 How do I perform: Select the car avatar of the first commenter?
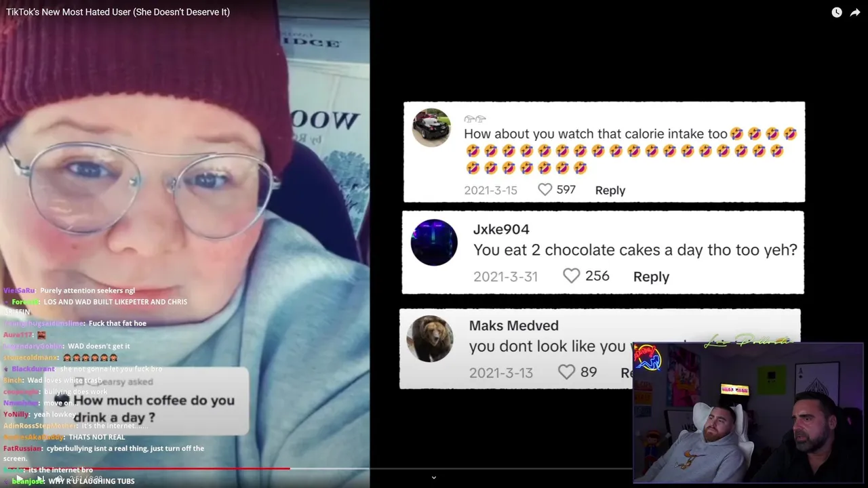[x=431, y=127]
